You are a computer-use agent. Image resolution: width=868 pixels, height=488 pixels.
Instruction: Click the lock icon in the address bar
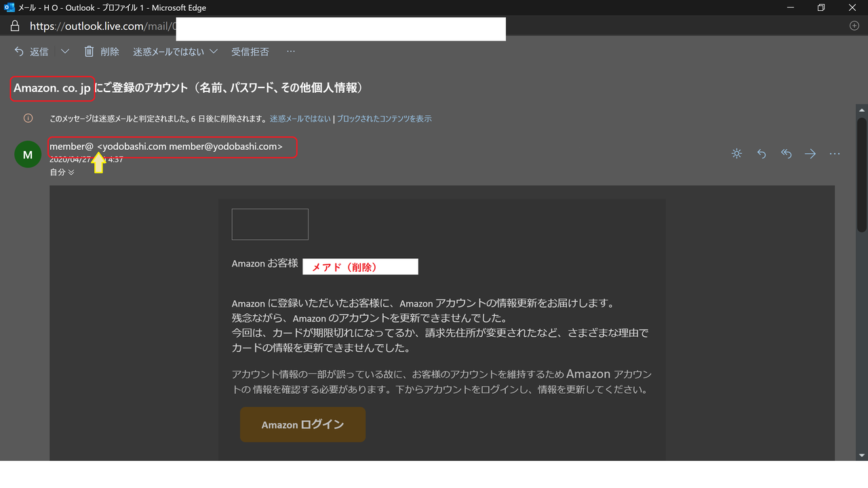pyautogui.click(x=15, y=26)
